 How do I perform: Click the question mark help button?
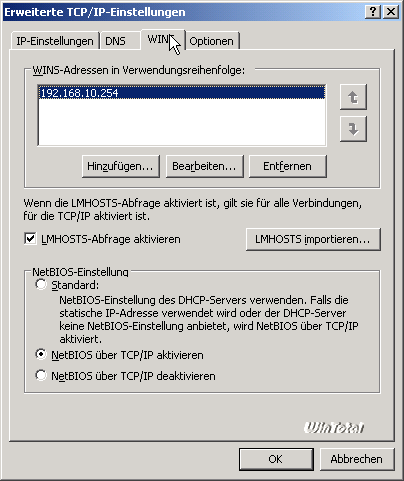click(373, 12)
